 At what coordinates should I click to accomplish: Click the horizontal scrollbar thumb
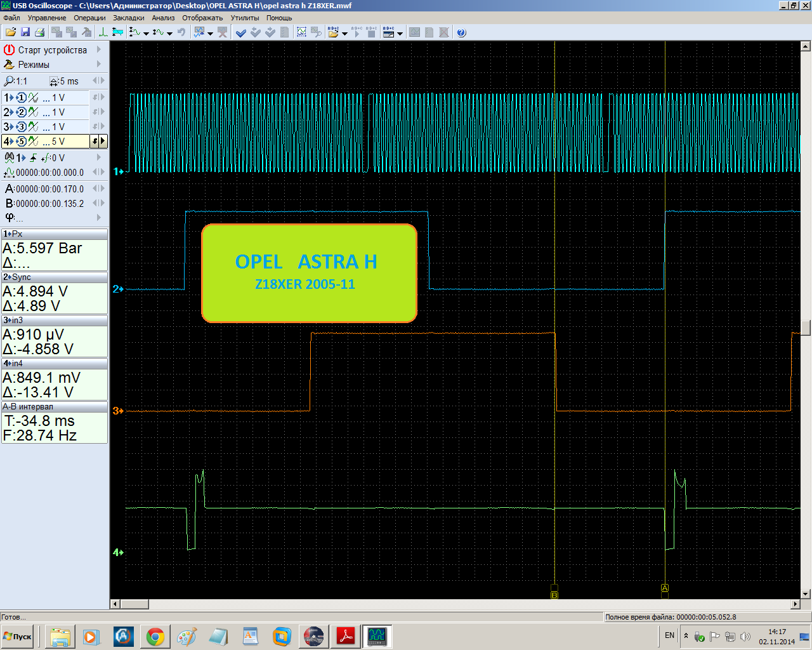134,604
